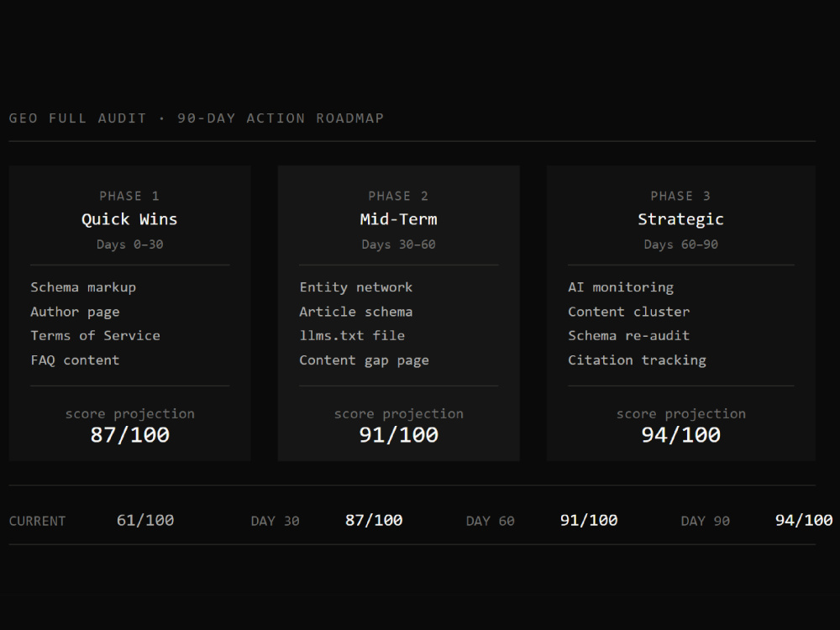Click the Terms of Service item
Image resolution: width=840 pixels, height=630 pixels.
[96, 335]
